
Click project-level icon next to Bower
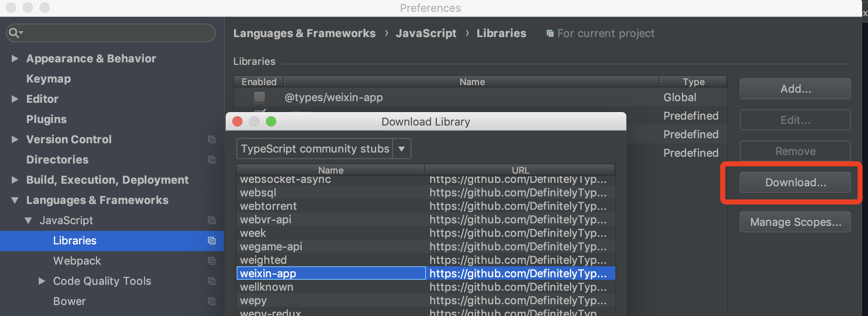(x=212, y=301)
